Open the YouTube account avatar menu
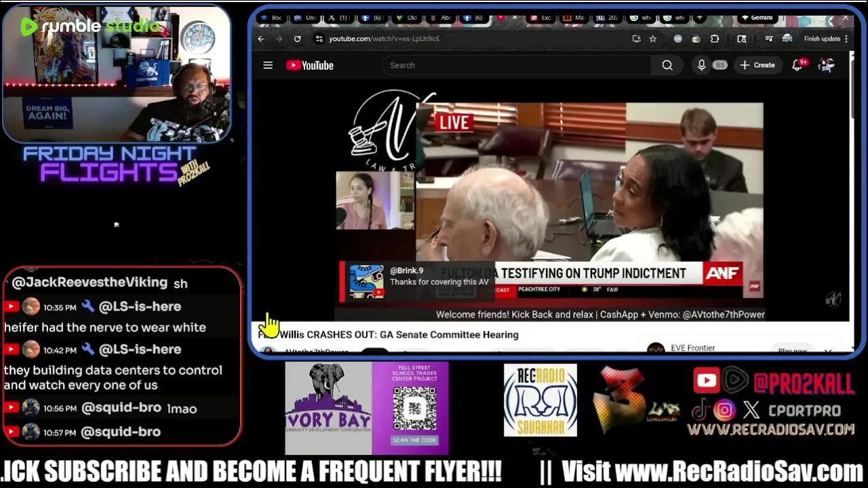The width and height of the screenshot is (868, 488). [x=826, y=65]
